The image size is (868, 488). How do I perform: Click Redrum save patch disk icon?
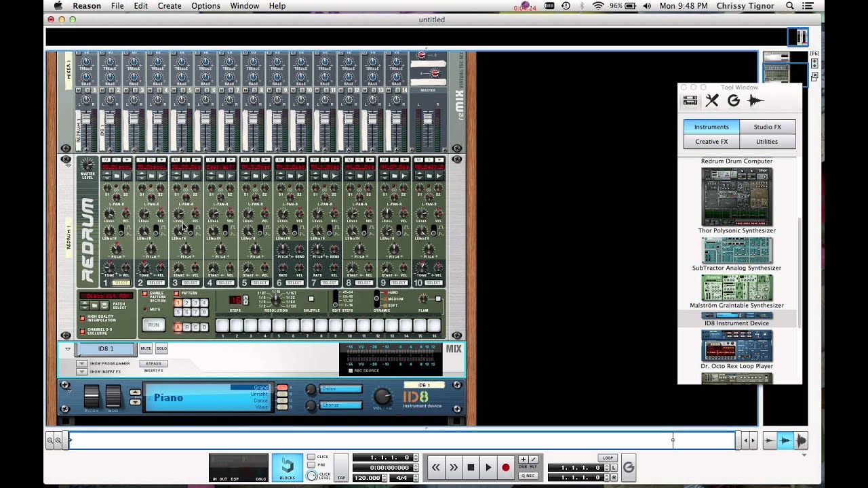(x=104, y=306)
